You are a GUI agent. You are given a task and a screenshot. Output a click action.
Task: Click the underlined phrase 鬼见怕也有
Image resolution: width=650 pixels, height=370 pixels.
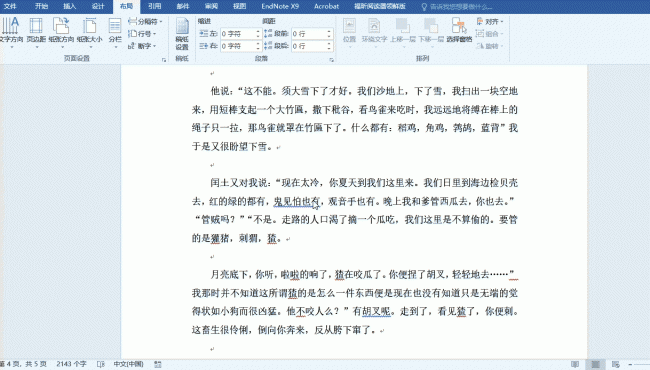pos(297,201)
